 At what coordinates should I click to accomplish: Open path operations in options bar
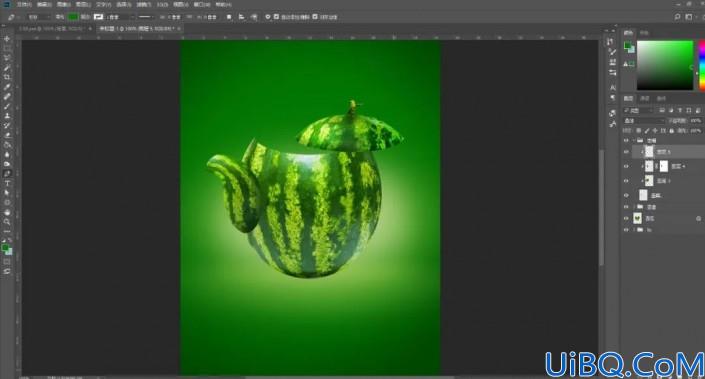click(x=229, y=17)
